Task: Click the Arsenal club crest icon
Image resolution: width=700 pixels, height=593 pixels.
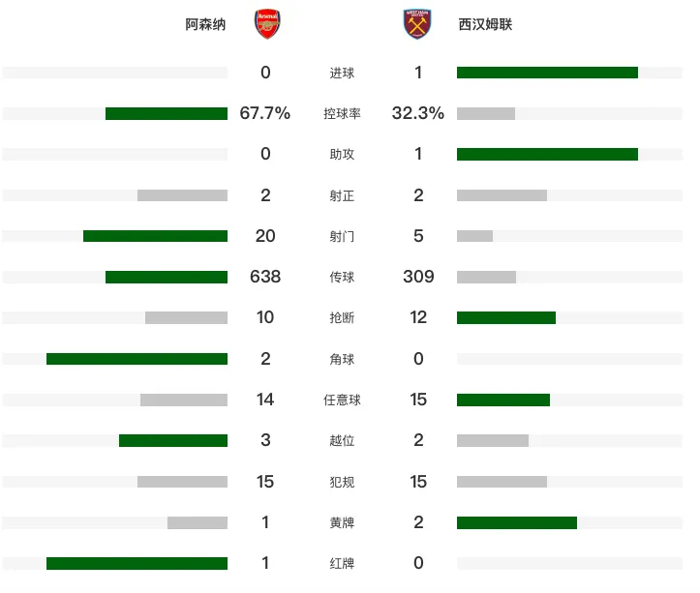Action: (267, 24)
